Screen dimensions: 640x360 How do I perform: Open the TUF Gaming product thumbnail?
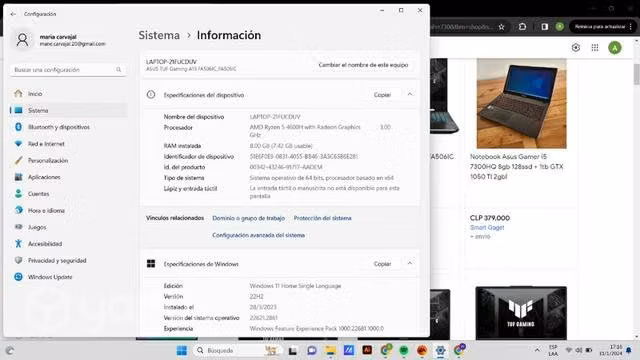click(521, 313)
